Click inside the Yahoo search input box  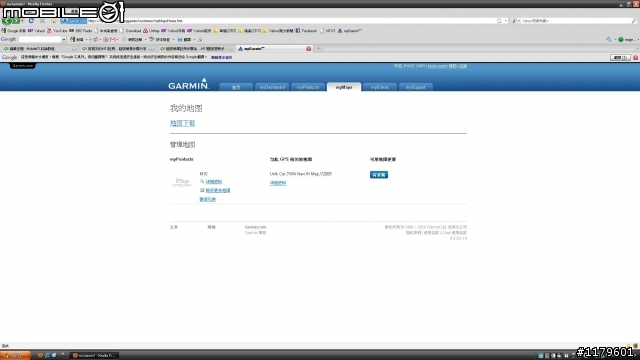(575, 20)
